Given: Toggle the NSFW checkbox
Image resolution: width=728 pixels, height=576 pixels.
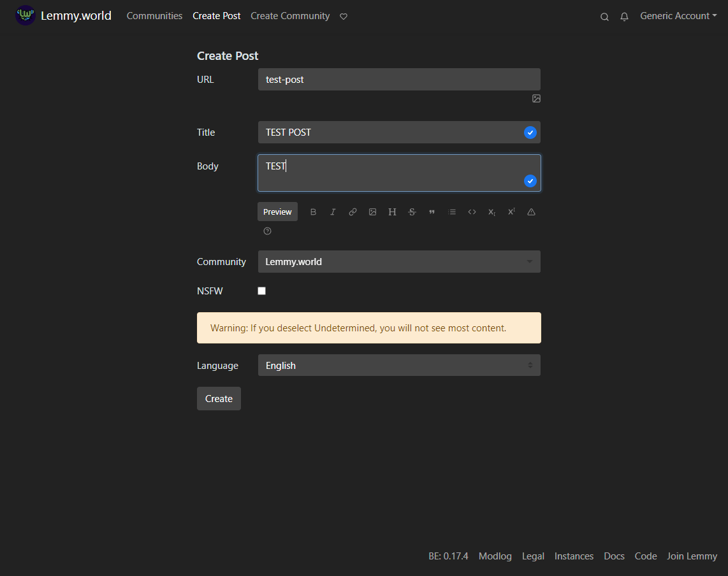Looking at the screenshot, I should point(261,291).
